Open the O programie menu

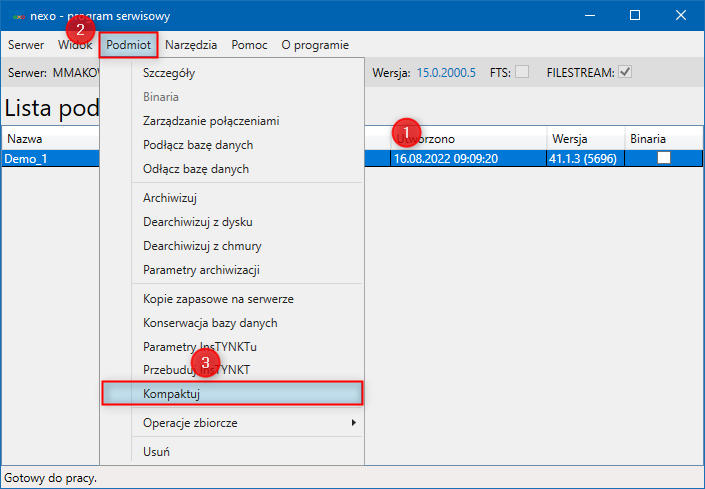click(315, 45)
